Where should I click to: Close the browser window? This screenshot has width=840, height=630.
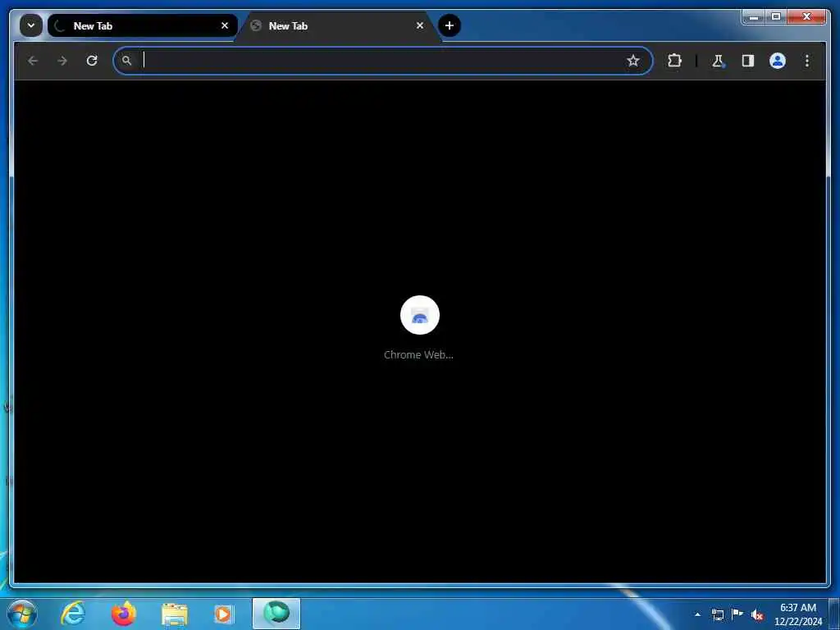[806, 17]
